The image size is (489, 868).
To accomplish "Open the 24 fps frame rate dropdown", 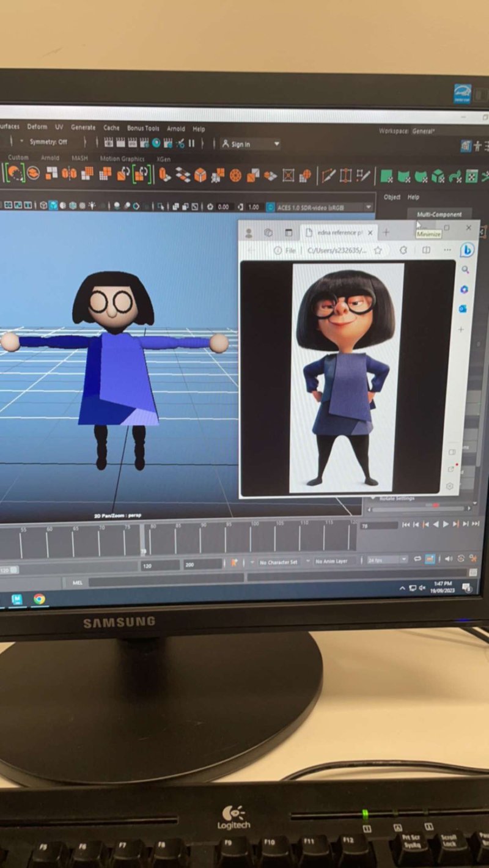I will 403,560.
